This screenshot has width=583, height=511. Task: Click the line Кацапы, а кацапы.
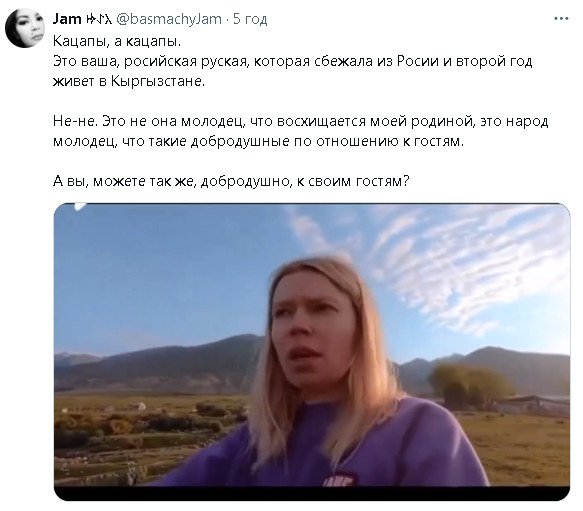(117, 41)
